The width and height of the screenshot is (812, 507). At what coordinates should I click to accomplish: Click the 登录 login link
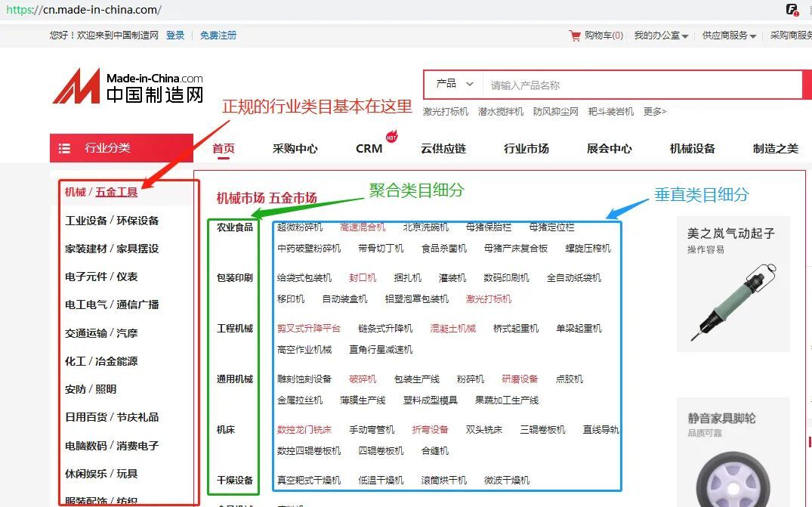(x=175, y=36)
